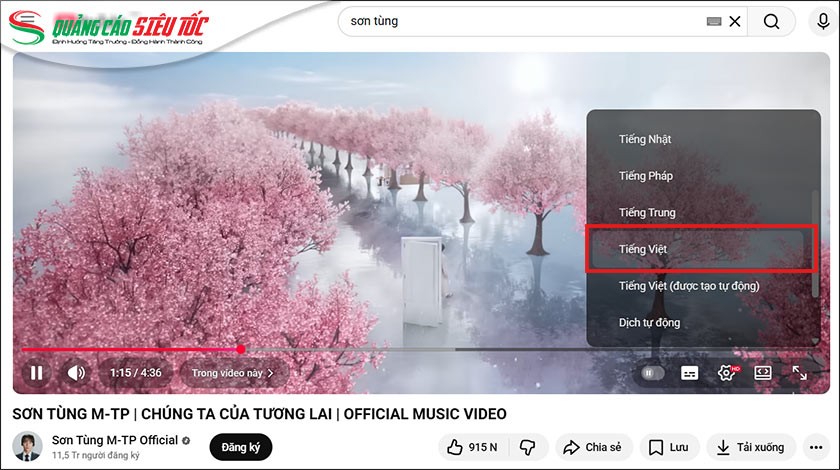Image resolution: width=840 pixels, height=470 pixels.
Task: Open the subtitles/captions button
Action: [689, 372]
